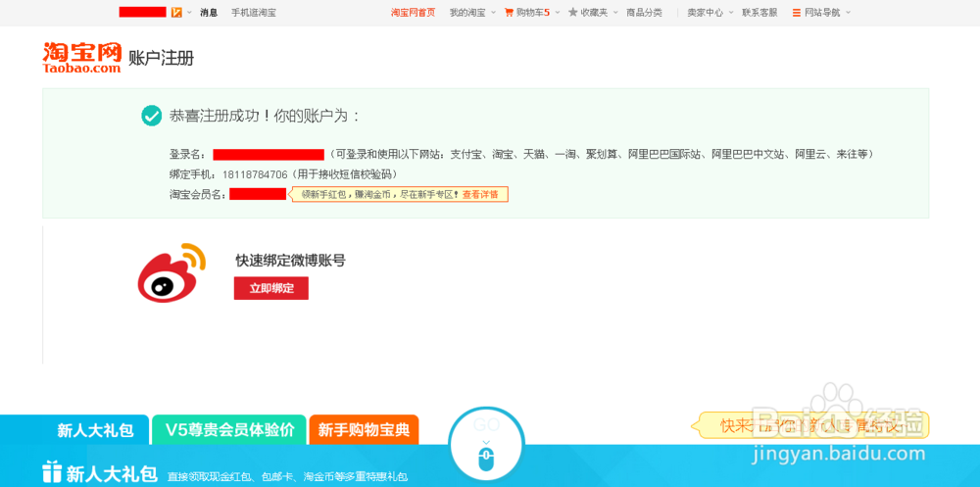Click the gift box icon beside 新人大礼包

click(x=52, y=472)
